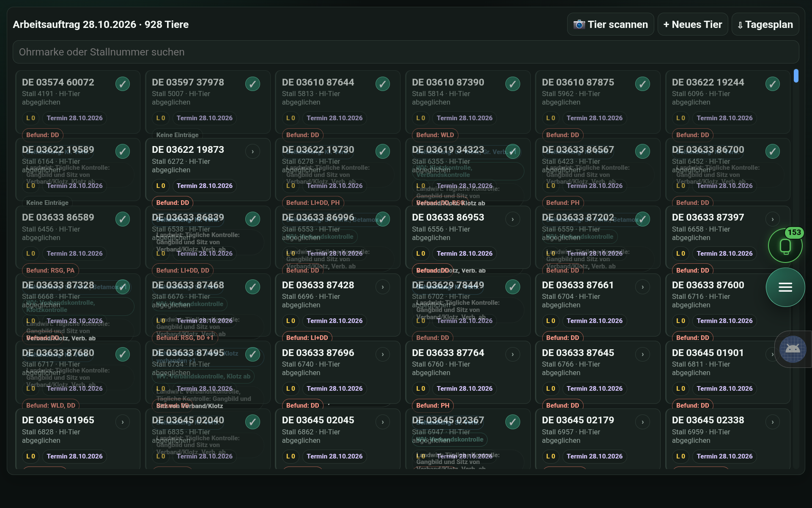Click L 0 chip on card DE 03610 87875
The image size is (812, 508).
551,118
